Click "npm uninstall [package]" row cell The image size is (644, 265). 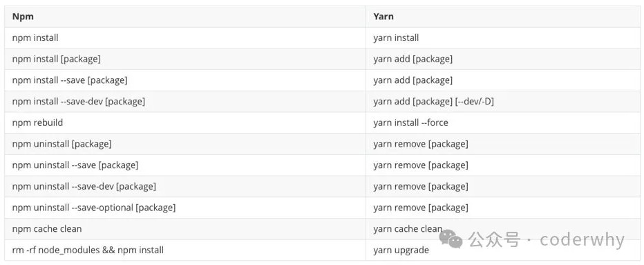[x=185, y=144]
